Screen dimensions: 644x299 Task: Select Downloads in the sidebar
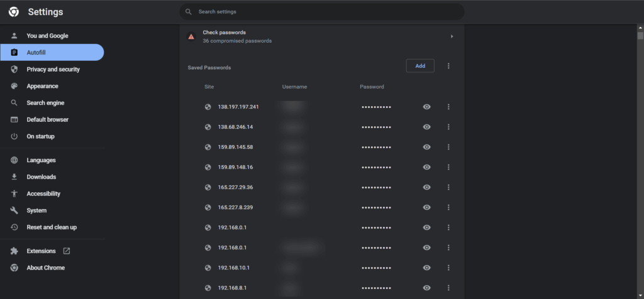[41, 177]
